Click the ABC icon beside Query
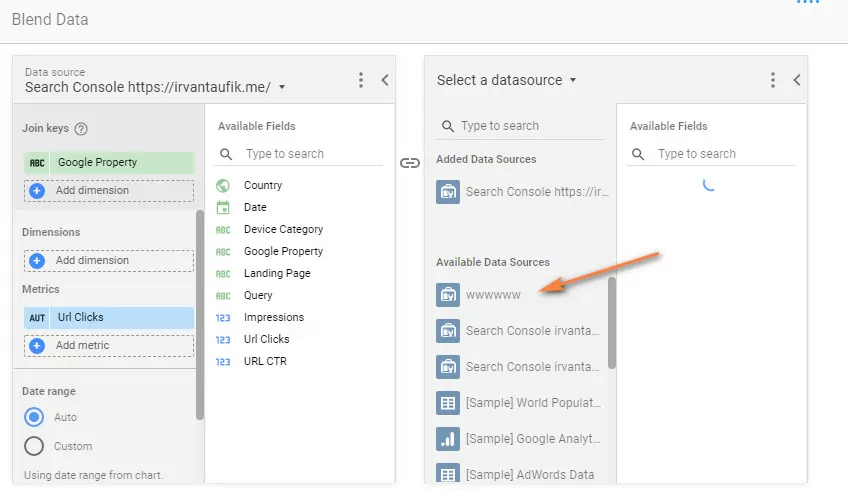Screen dimensions: 848x490 223,296
